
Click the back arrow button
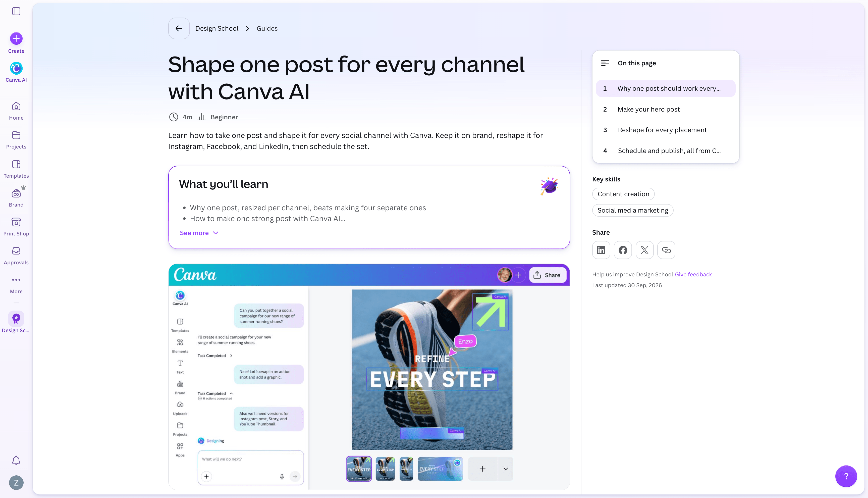(x=179, y=28)
